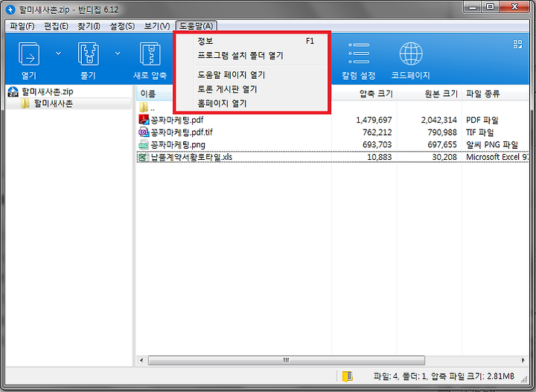This screenshot has height=392, width=536.
Task: Choose 토론 게시판 열기 menu entry
Action: pyautogui.click(x=252, y=89)
